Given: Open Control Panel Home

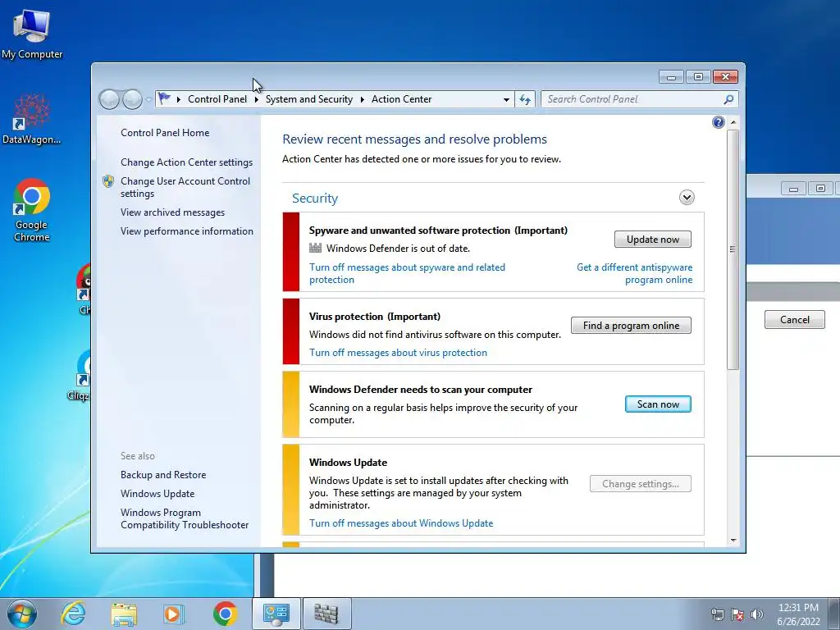Looking at the screenshot, I should (x=165, y=133).
